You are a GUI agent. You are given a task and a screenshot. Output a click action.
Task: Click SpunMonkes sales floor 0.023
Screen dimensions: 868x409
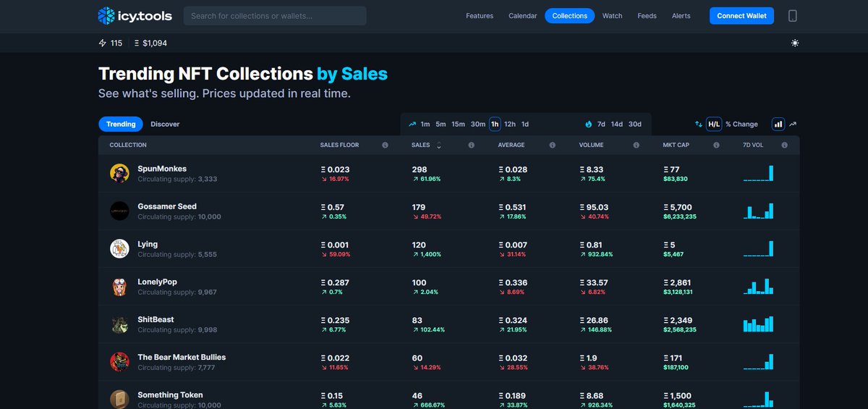pos(335,169)
